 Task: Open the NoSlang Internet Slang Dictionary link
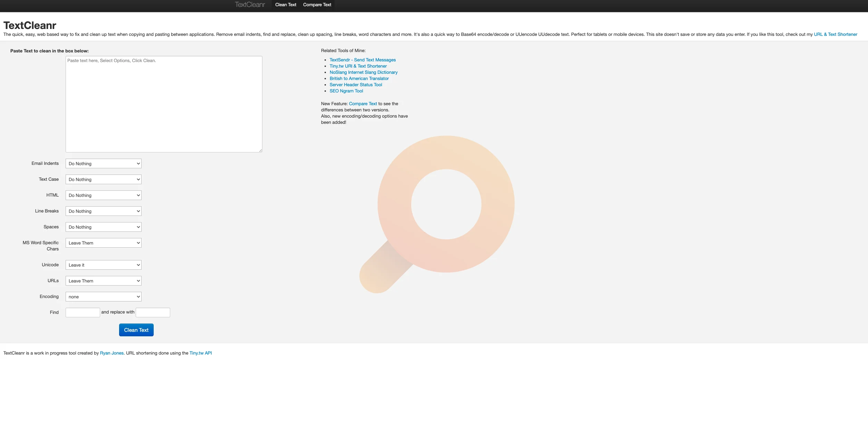363,72
